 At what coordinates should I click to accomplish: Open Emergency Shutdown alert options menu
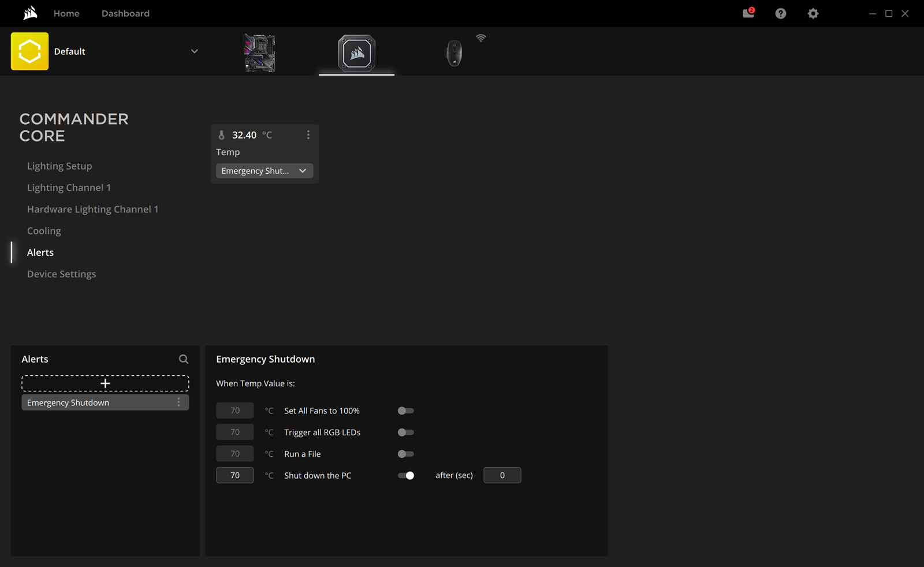[x=178, y=402]
